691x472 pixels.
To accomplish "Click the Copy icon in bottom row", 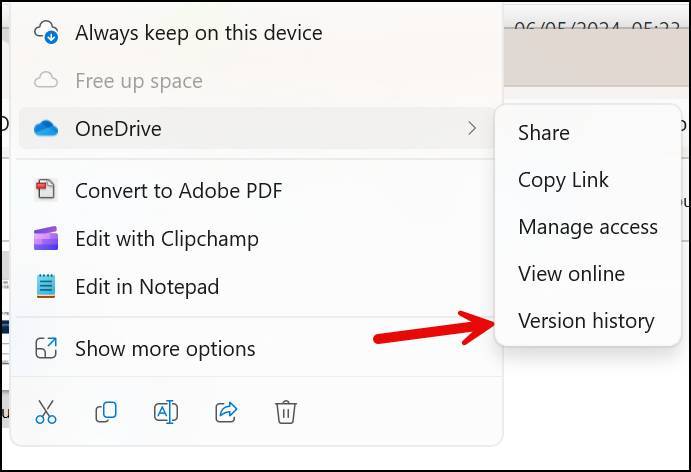I will click(106, 412).
